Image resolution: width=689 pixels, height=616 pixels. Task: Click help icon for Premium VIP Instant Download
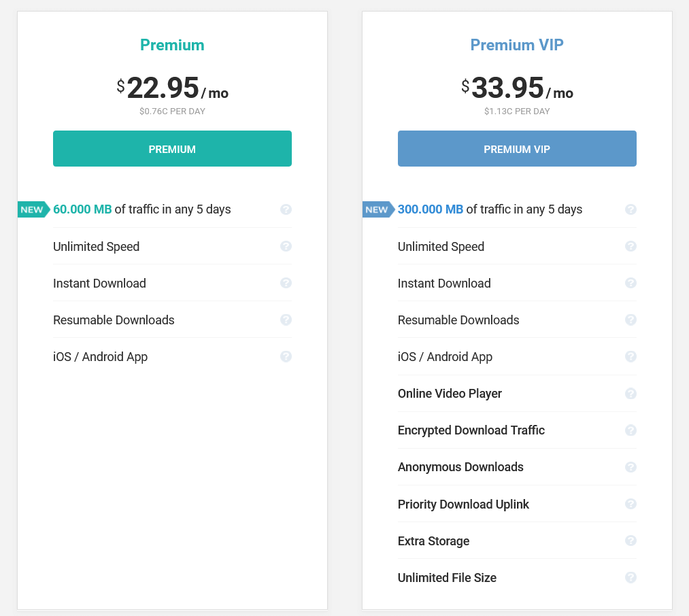click(631, 283)
